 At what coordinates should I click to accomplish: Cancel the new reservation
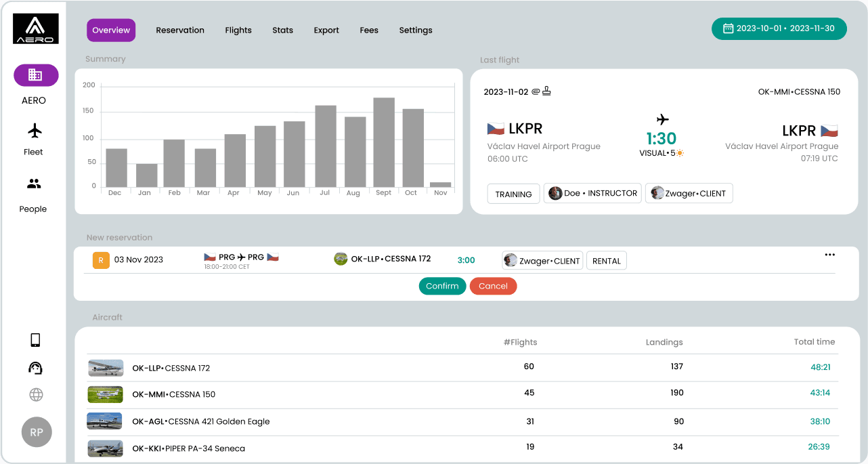point(493,286)
